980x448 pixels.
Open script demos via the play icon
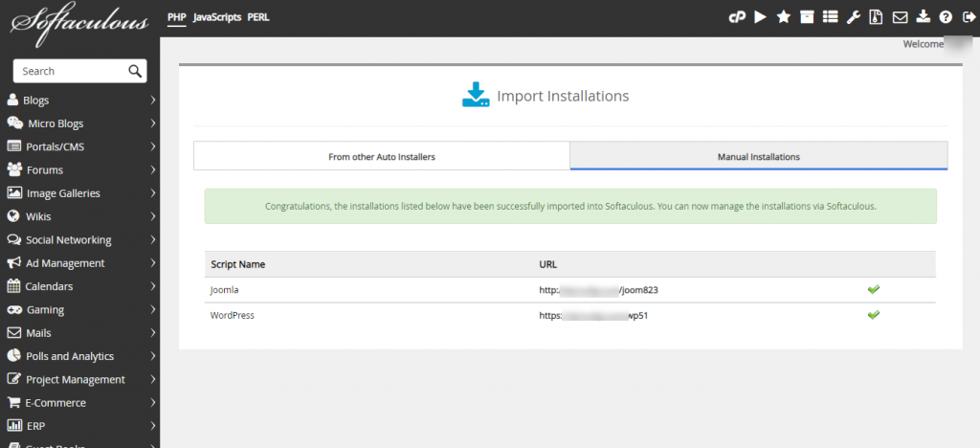pos(760,17)
